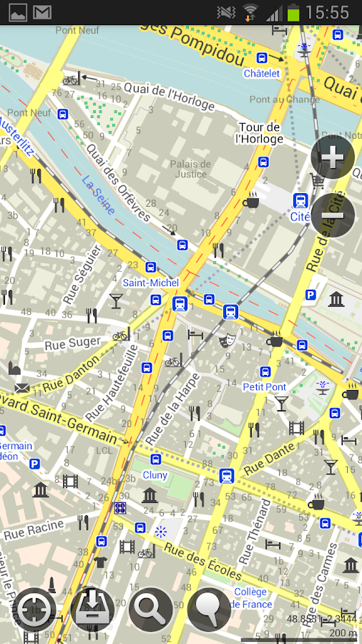Select the Rue Thénard street label

point(255,532)
